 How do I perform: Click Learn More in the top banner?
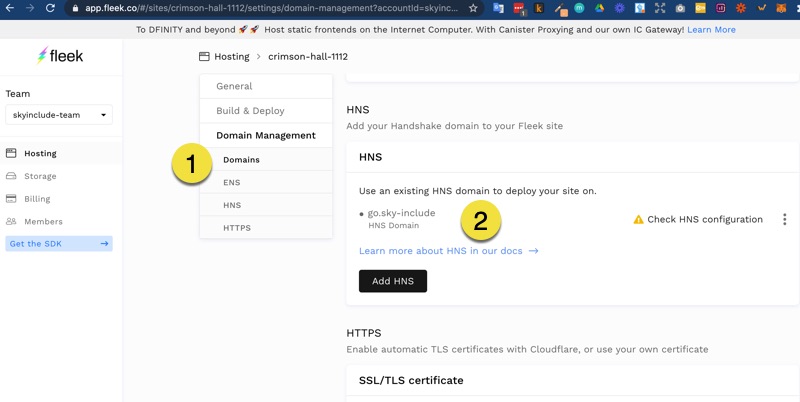tap(711, 30)
